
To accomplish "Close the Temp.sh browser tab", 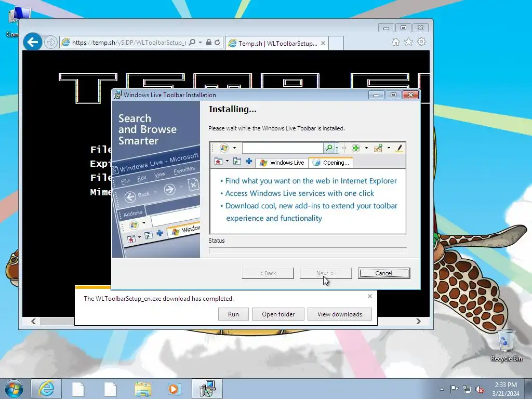I will point(323,43).
